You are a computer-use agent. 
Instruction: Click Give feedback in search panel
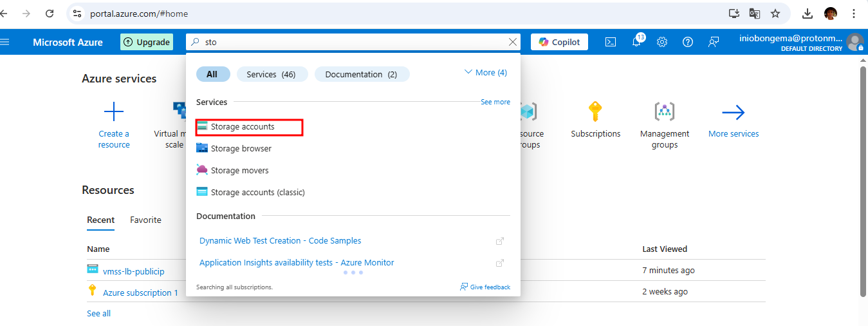(485, 287)
